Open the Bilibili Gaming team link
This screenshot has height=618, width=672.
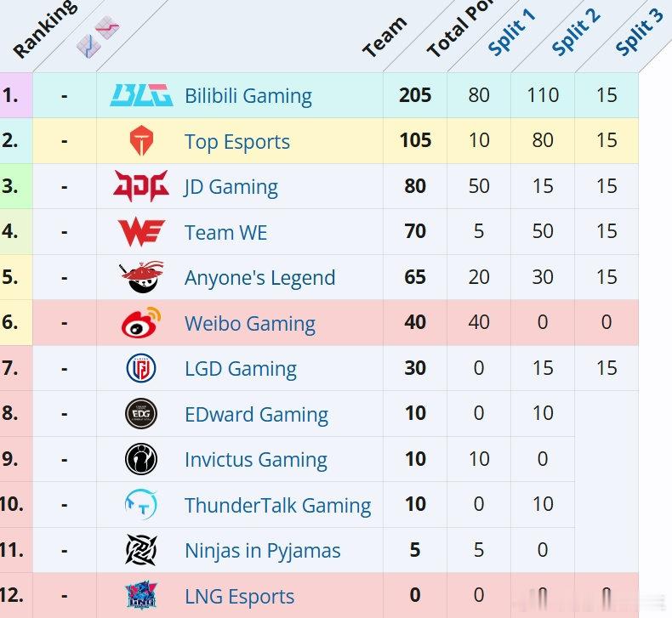[x=248, y=96]
